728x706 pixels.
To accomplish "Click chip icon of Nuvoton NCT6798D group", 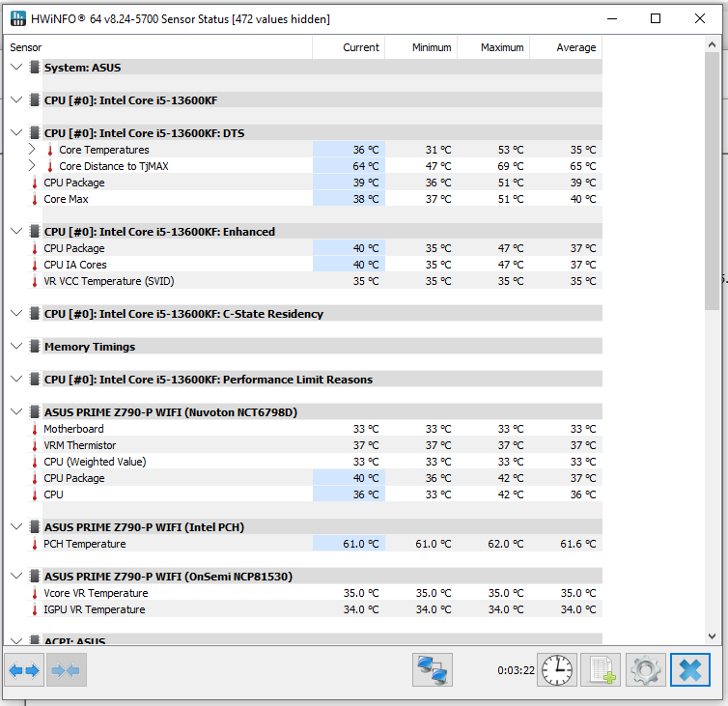I will coord(35,412).
